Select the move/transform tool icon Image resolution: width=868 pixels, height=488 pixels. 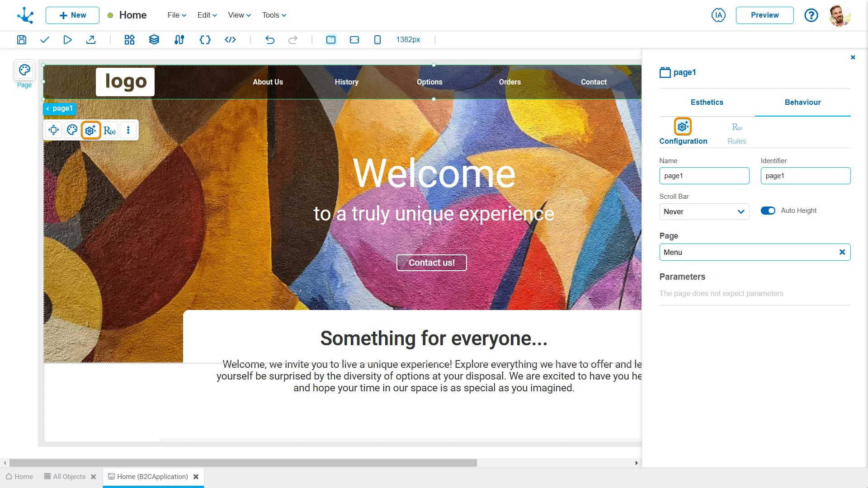pyautogui.click(x=54, y=131)
